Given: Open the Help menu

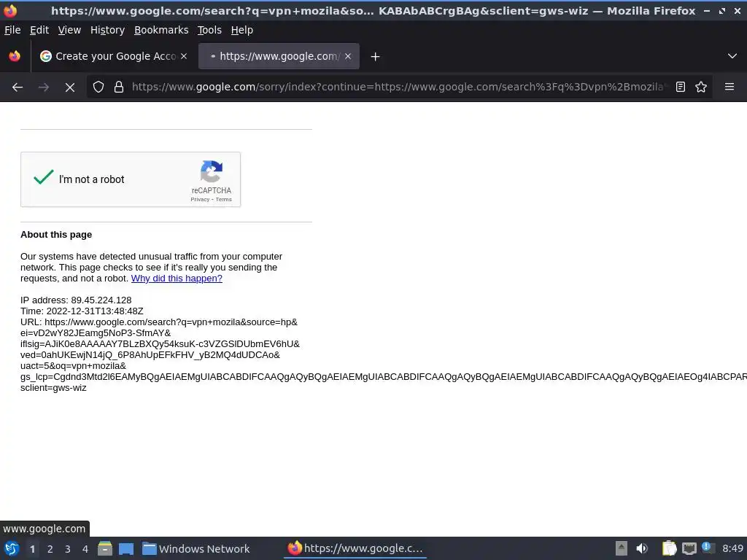Looking at the screenshot, I should click(x=242, y=30).
